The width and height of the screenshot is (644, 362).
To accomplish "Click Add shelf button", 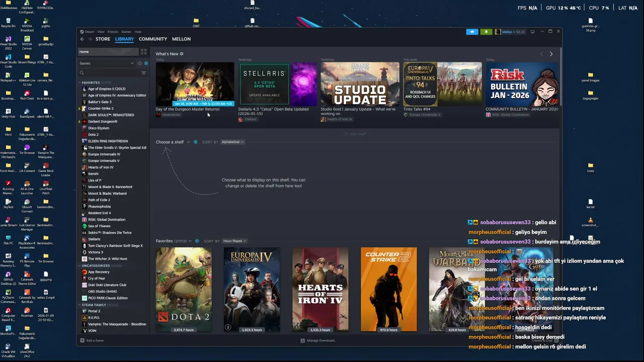I will coord(355,134).
